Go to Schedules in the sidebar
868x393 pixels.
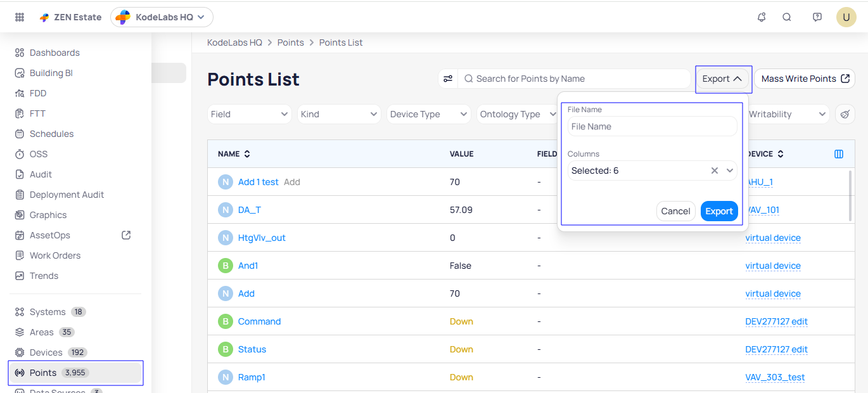(51, 134)
